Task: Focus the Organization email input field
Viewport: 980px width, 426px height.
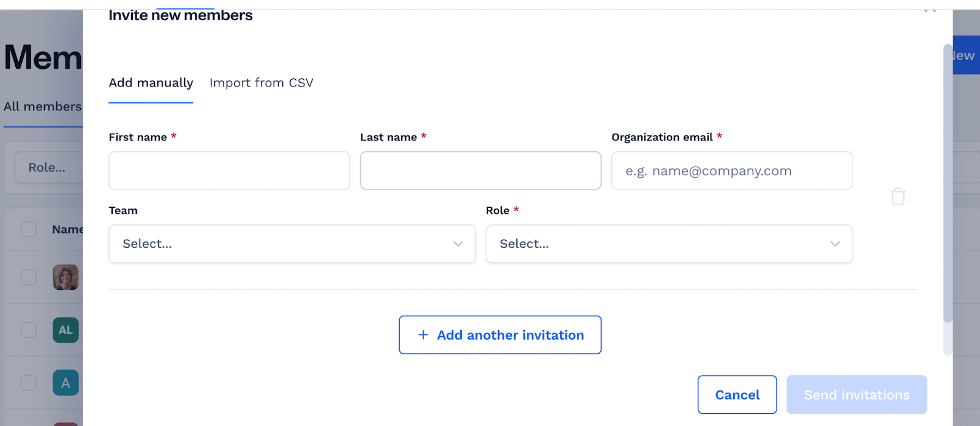Action: coord(732,171)
